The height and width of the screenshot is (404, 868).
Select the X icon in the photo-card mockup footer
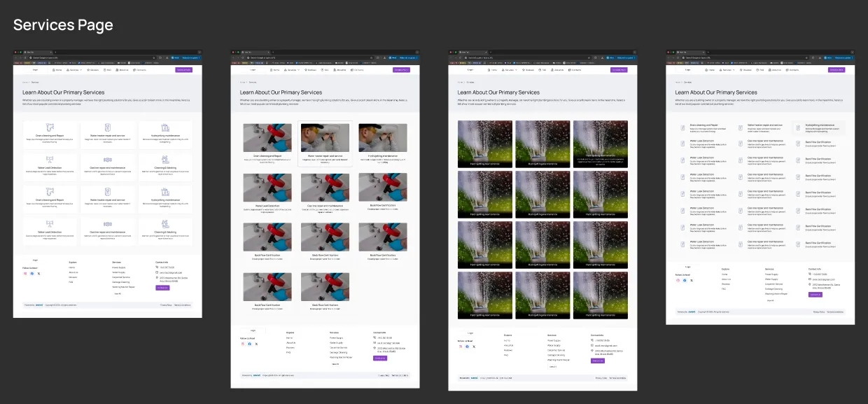click(256, 344)
